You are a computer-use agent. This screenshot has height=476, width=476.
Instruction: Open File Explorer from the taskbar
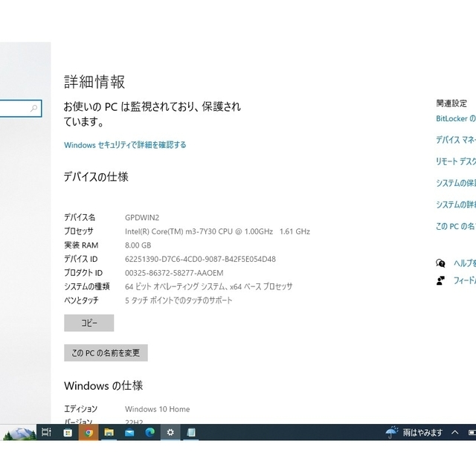pos(109,432)
